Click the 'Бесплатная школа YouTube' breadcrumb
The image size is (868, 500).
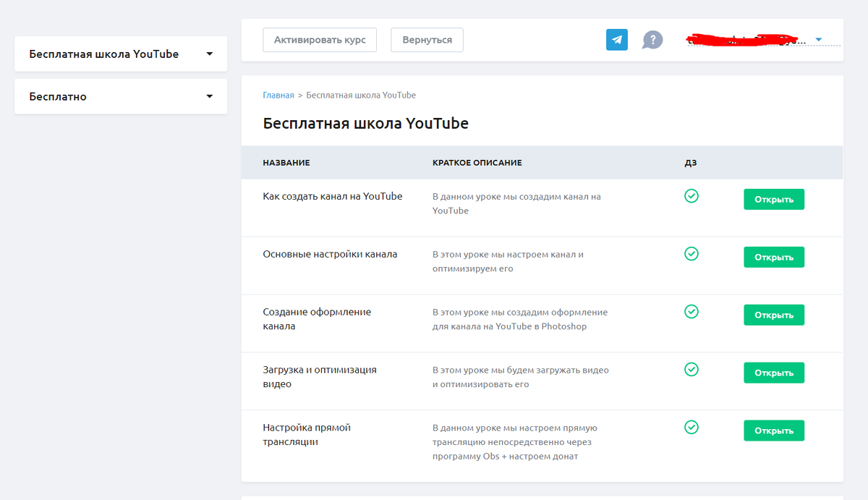click(x=360, y=95)
